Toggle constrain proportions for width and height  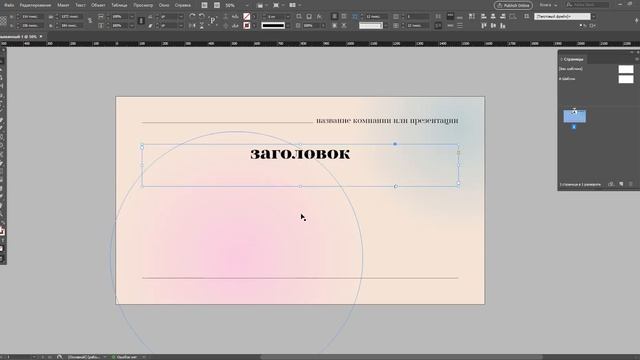click(x=90, y=21)
